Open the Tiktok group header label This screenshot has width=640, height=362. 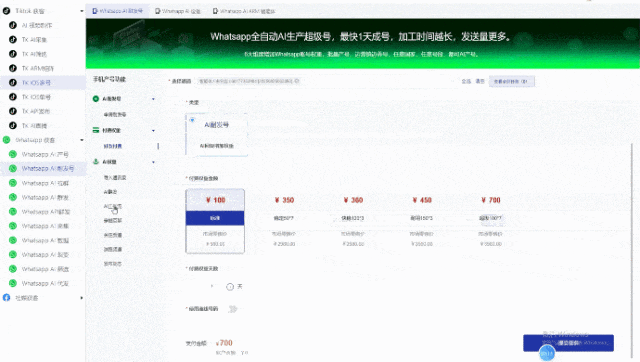pos(30,11)
